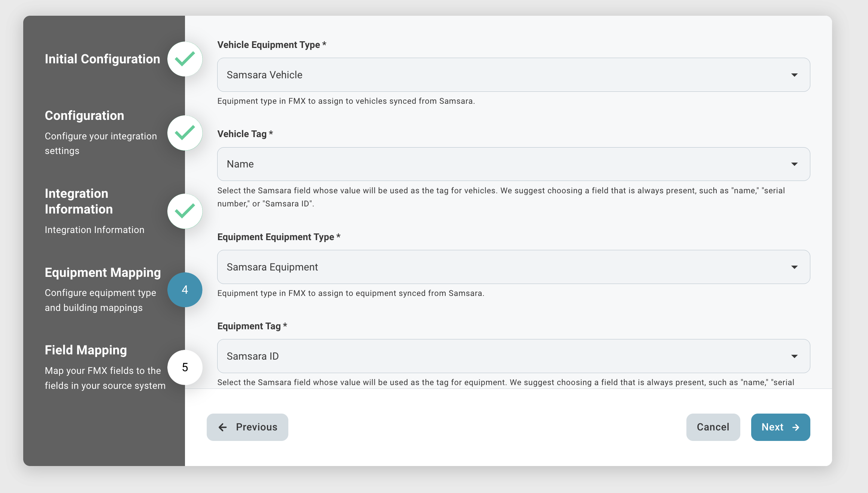Open the Equipment Equipment Type dropdown
Image resolution: width=868 pixels, height=493 pixels.
pos(513,267)
